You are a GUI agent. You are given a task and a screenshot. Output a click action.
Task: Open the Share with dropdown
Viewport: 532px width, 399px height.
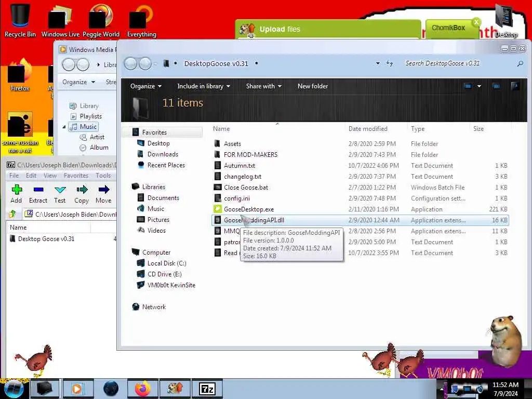point(263,86)
